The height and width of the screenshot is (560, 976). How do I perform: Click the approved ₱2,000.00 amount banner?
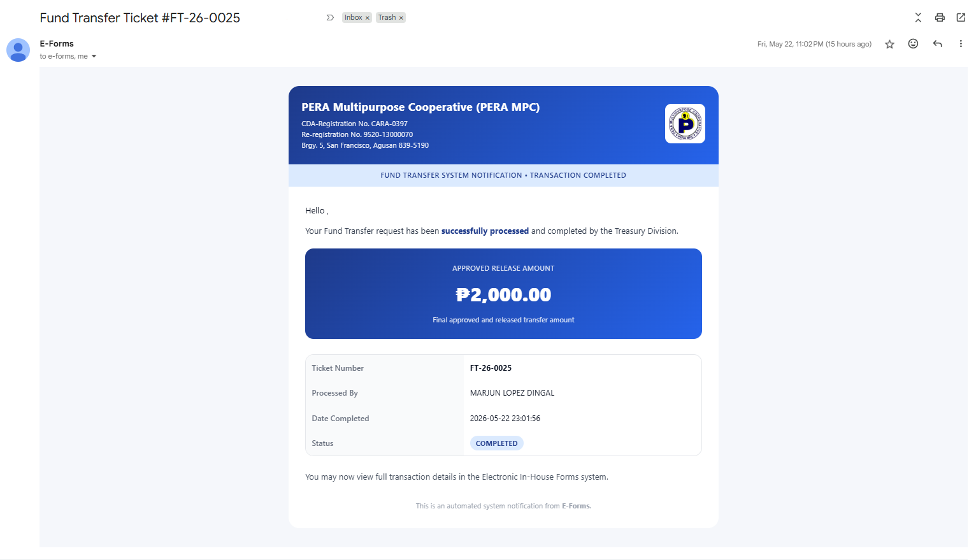503,294
